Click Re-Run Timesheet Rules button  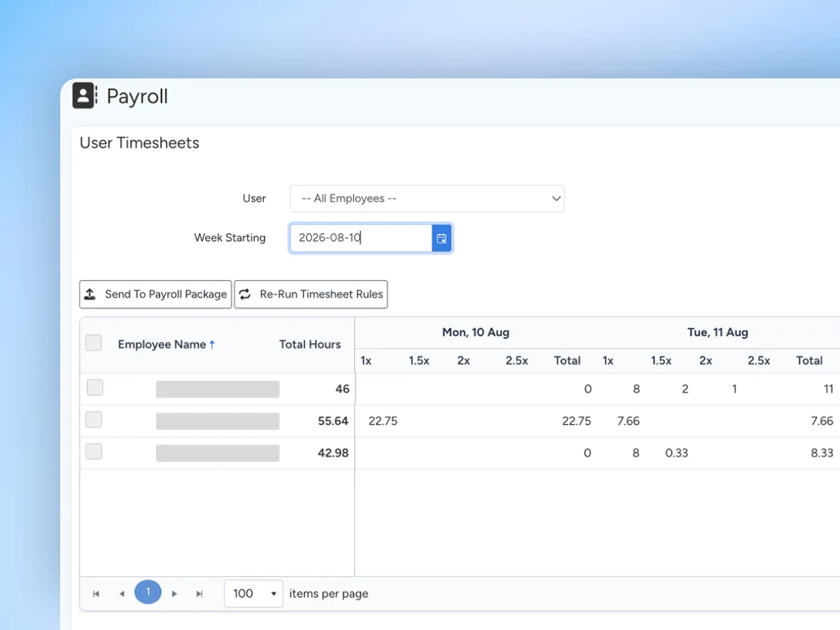pyautogui.click(x=311, y=295)
